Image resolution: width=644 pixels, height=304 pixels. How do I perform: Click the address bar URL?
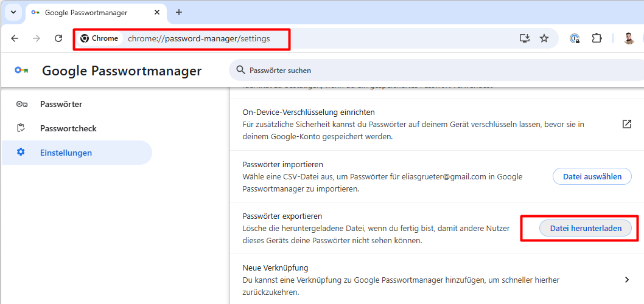click(198, 38)
